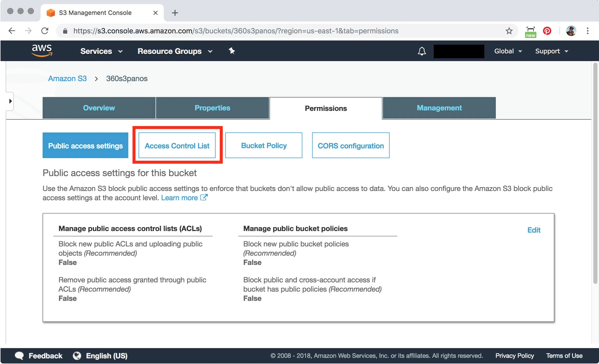Image resolution: width=599 pixels, height=364 pixels.
Task: Click the page vertical scrollbar
Action: [595, 174]
